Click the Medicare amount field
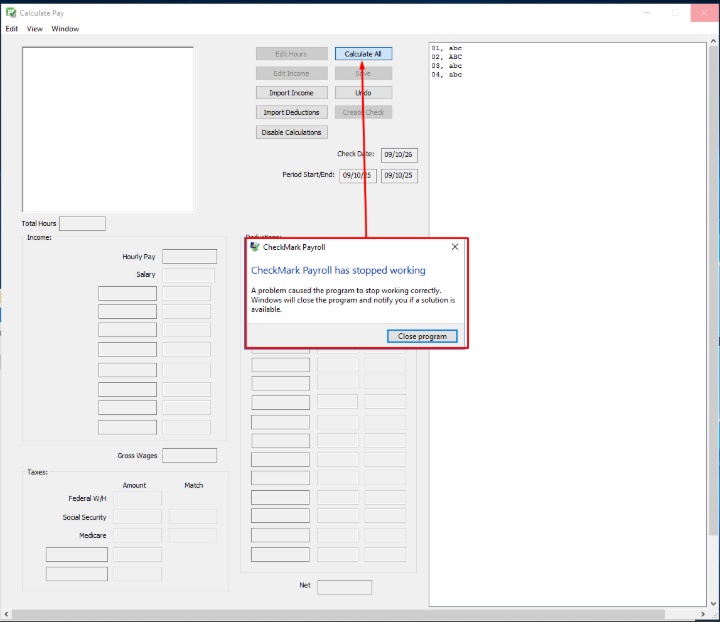720x622 pixels. 137,535
